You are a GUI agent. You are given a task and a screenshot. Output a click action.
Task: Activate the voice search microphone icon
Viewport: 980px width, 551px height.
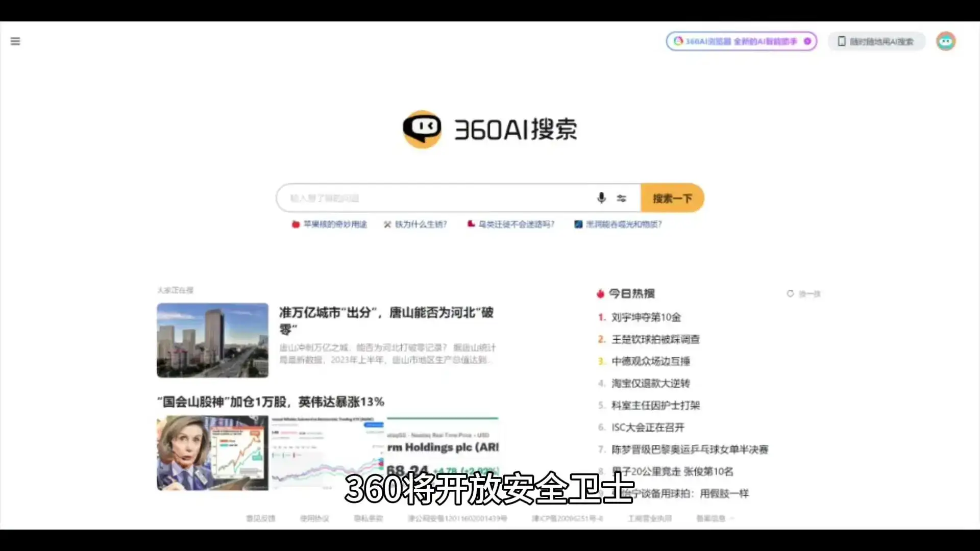coord(602,198)
